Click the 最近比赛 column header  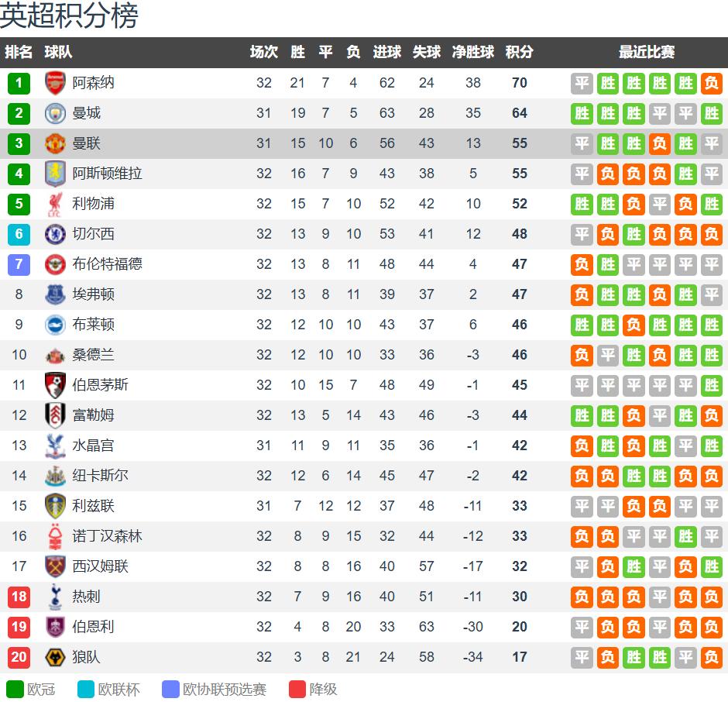tap(647, 53)
